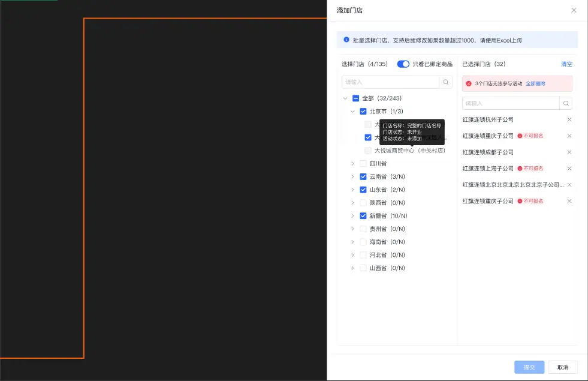Uncheck the 山东省 checkbox
Screen dimensions: 588x381
[363, 190]
